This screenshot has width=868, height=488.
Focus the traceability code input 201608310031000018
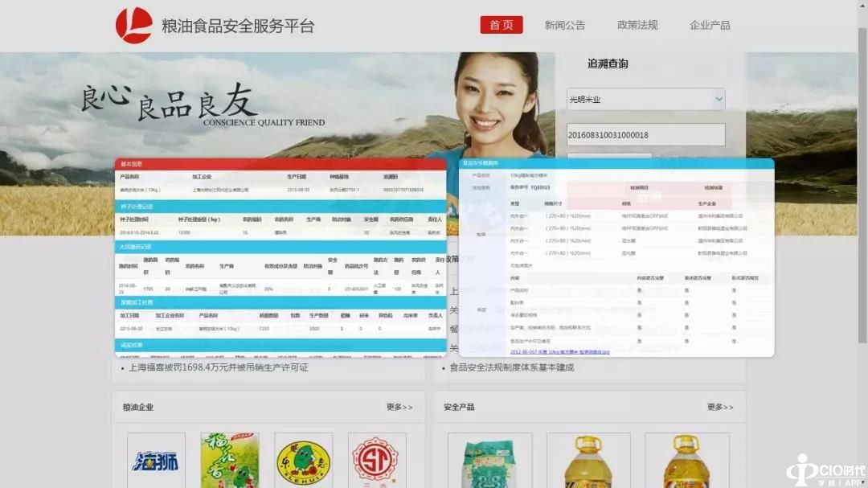[645, 134]
